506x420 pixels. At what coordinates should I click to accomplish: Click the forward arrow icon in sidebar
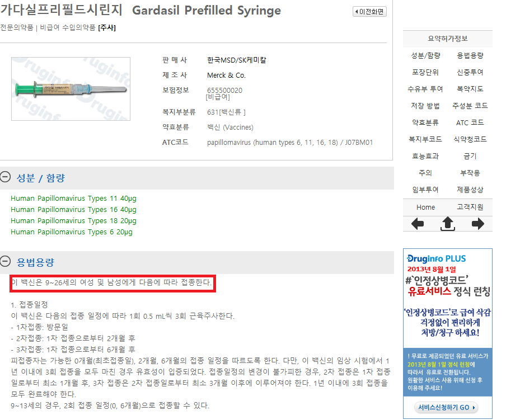[477, 224]
